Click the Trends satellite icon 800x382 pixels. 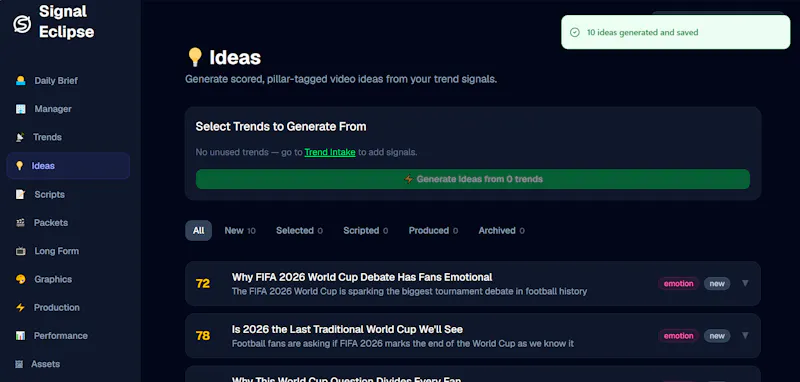[20, 137]
